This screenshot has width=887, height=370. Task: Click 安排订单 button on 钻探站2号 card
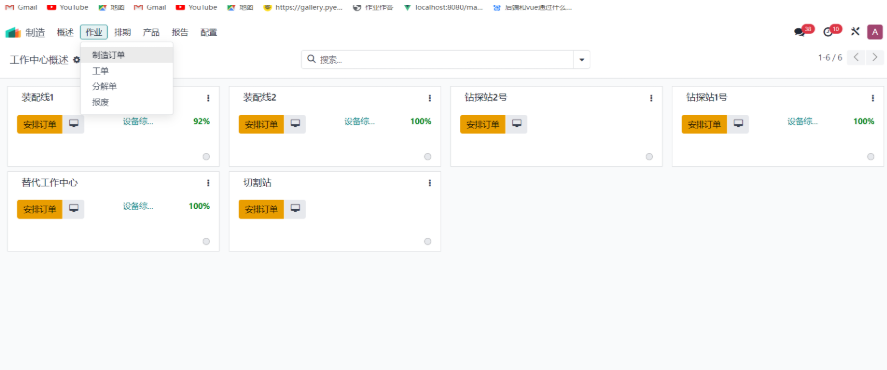click(x=483, y=124)
